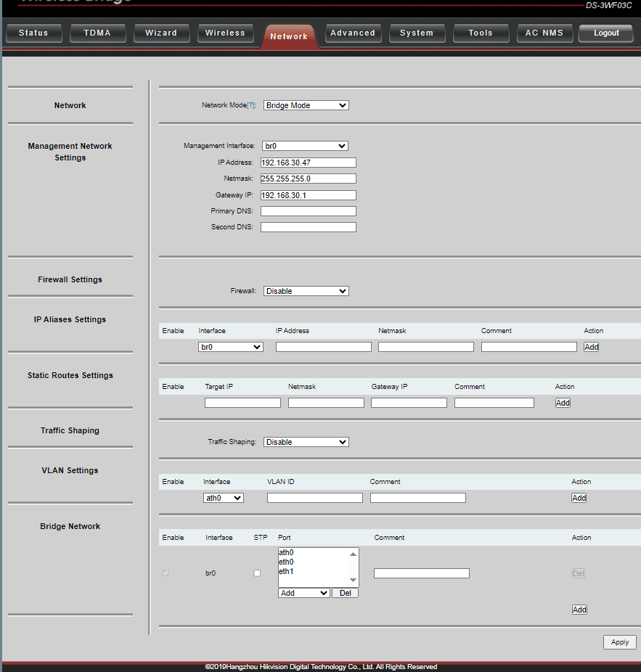
Task: Switch to the Wireless tab
Action: [x=225, y=33]
